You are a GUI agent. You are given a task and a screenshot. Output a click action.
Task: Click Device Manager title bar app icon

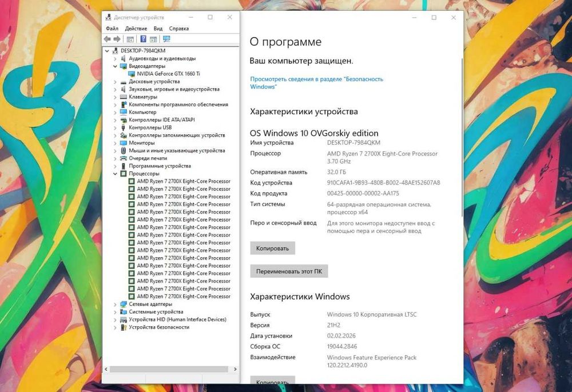pyautogui.click(x=108, y=17)
